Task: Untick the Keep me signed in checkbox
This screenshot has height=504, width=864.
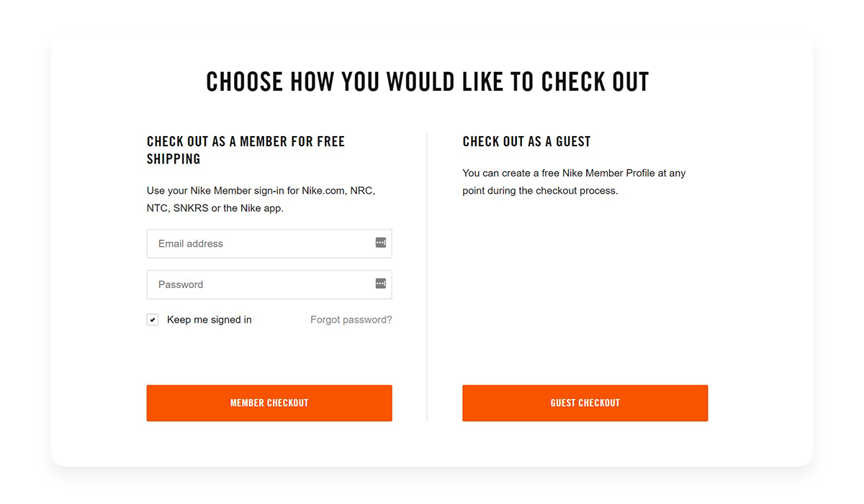Action: [x=153, y=320]
